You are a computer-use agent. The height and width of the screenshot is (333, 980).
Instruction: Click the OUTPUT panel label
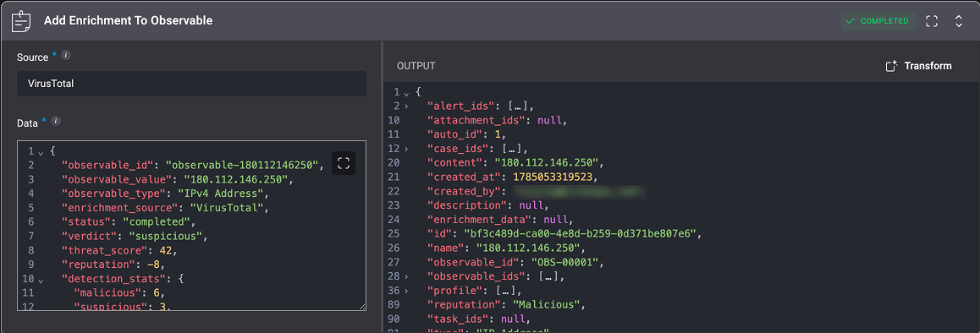(x=416, y=66)
